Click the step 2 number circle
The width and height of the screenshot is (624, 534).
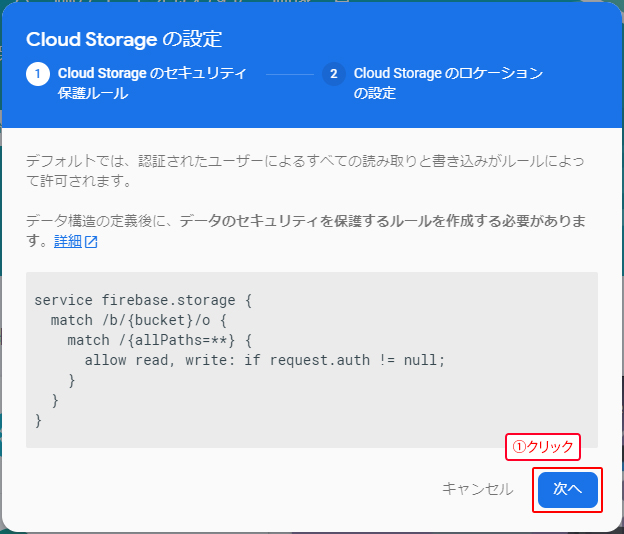334,74
